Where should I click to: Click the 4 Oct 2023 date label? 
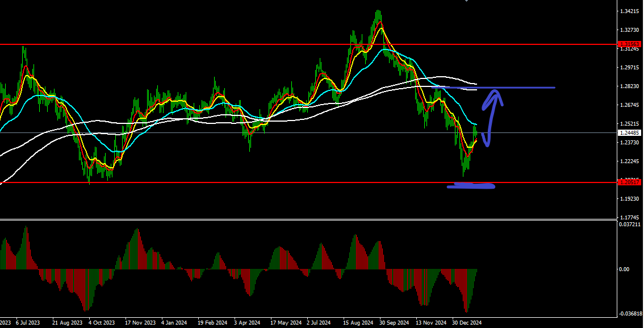(102, 323)
